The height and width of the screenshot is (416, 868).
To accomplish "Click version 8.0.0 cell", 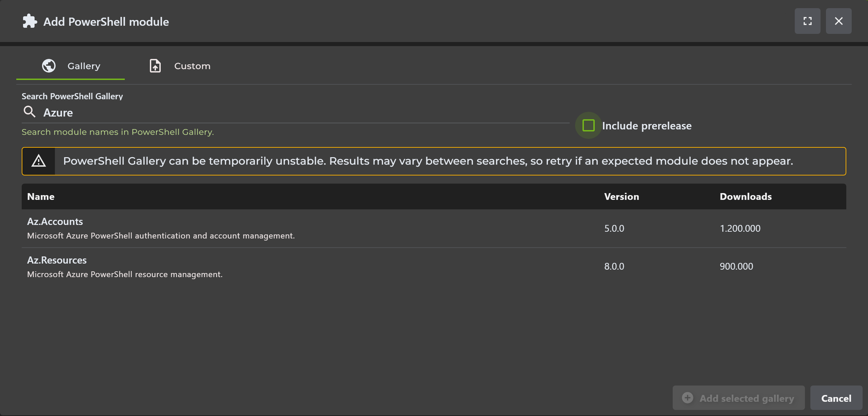I will (614, 266).
